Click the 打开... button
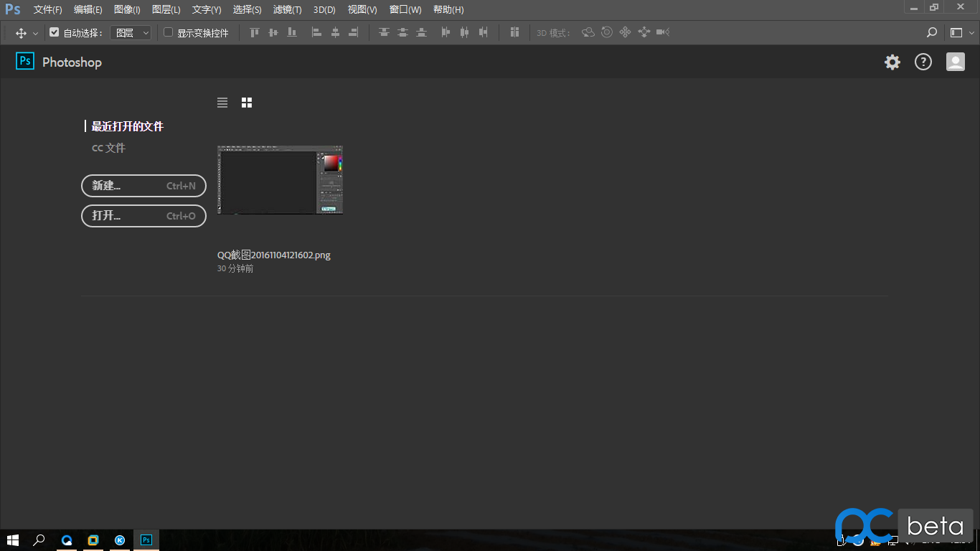This screenshot has width=980, height=551. pos(144,215)
